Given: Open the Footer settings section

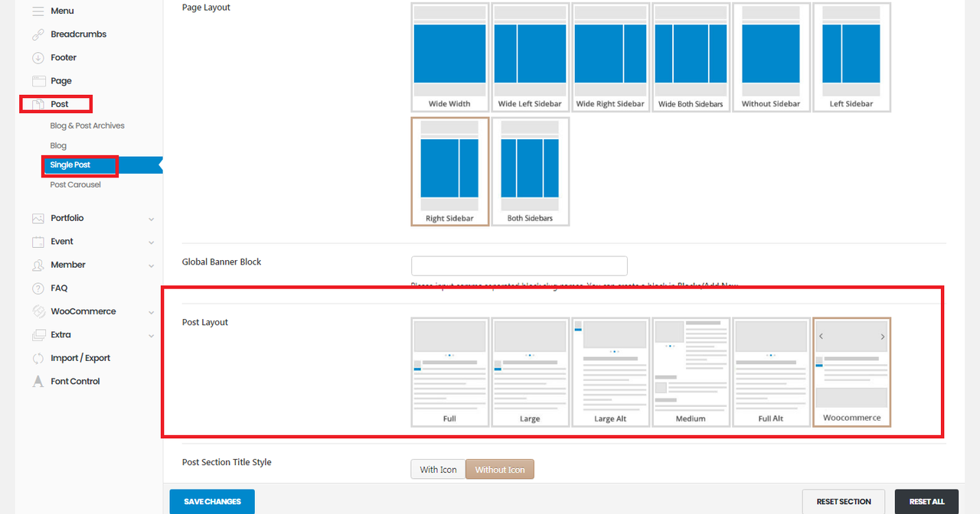Looking at the screenshot, I should pyautogui.click(x=64, y=57).
